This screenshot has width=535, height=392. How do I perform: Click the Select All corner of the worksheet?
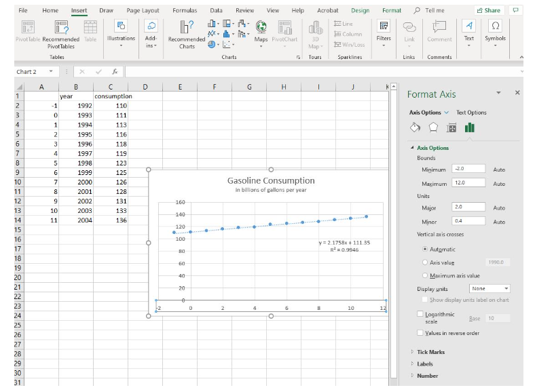pyautogui.click(x=19, y=87)
